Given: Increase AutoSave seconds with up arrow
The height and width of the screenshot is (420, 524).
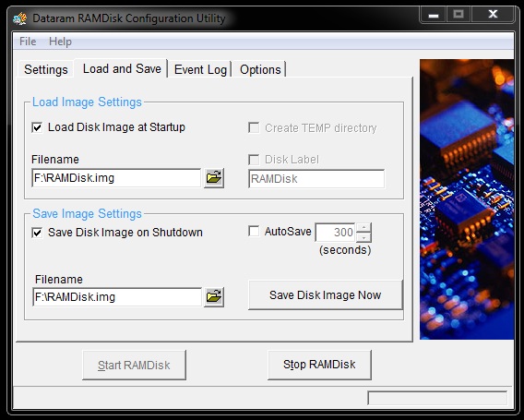Looking at the screenshot, I should coord(363,227).
